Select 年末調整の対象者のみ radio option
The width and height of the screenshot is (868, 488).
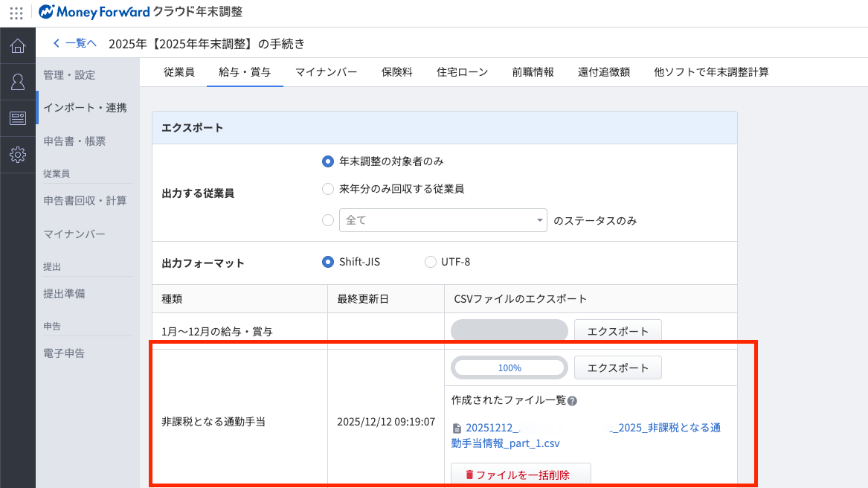point(327,161)
